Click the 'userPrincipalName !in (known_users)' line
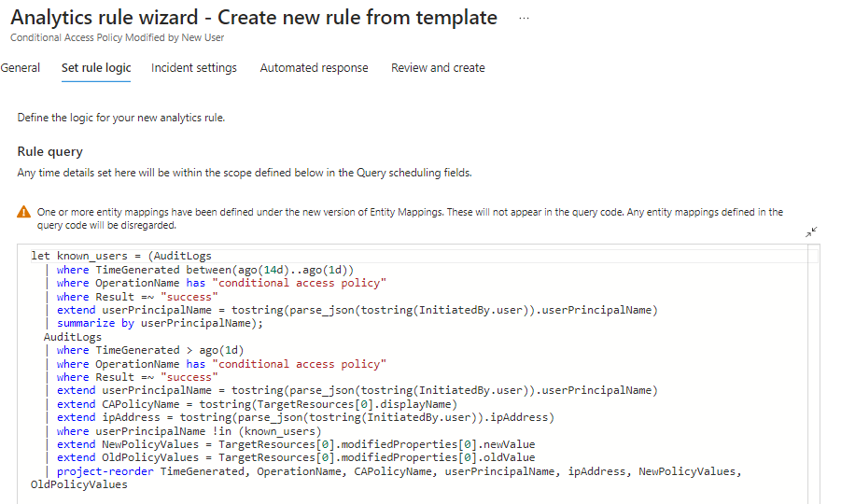 pyautogui.click(x=189, y=431)
